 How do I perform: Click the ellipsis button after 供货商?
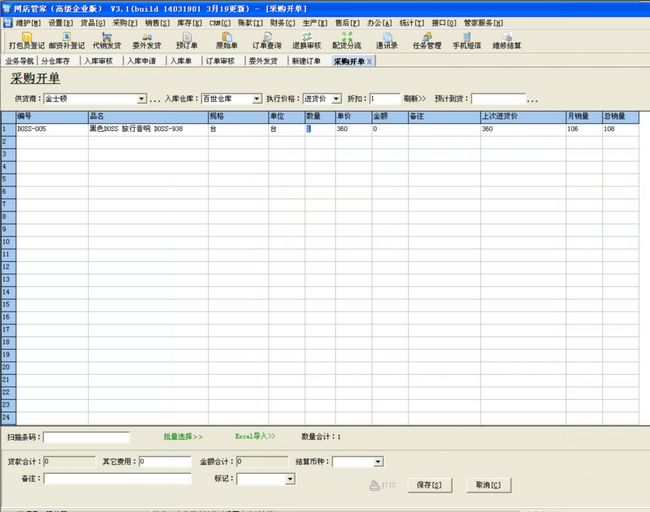point(155,99)
